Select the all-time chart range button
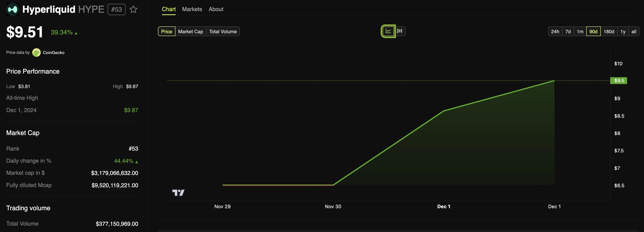 634,31
